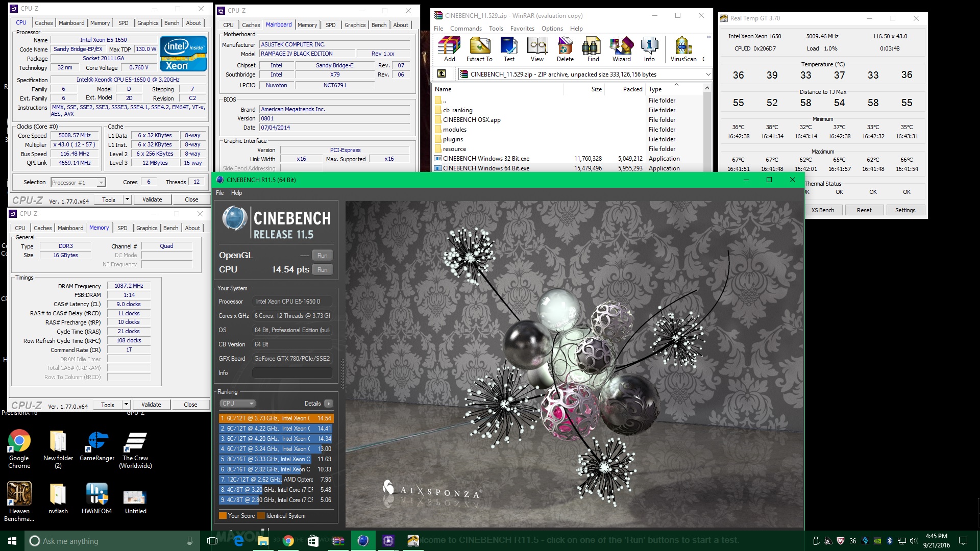Click the WinRAR Test icon
The width and height of the screenshot is (980, 551).
point(509,49)
